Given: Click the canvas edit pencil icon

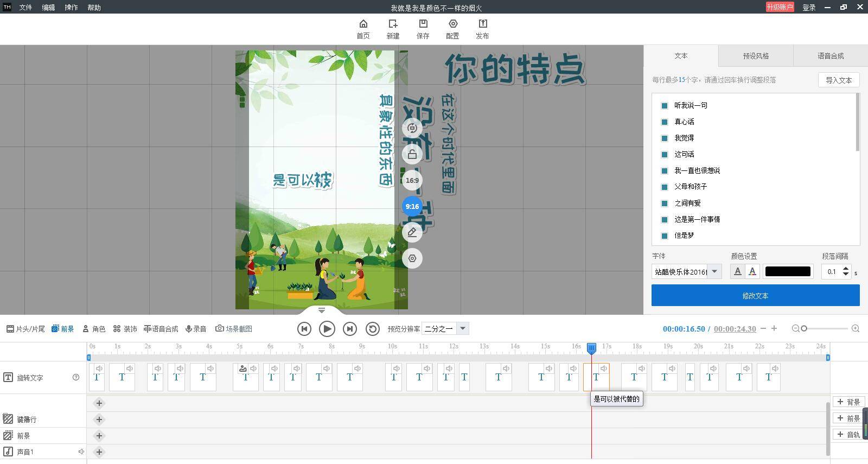Looking at the screenshot, I should 412,232.
